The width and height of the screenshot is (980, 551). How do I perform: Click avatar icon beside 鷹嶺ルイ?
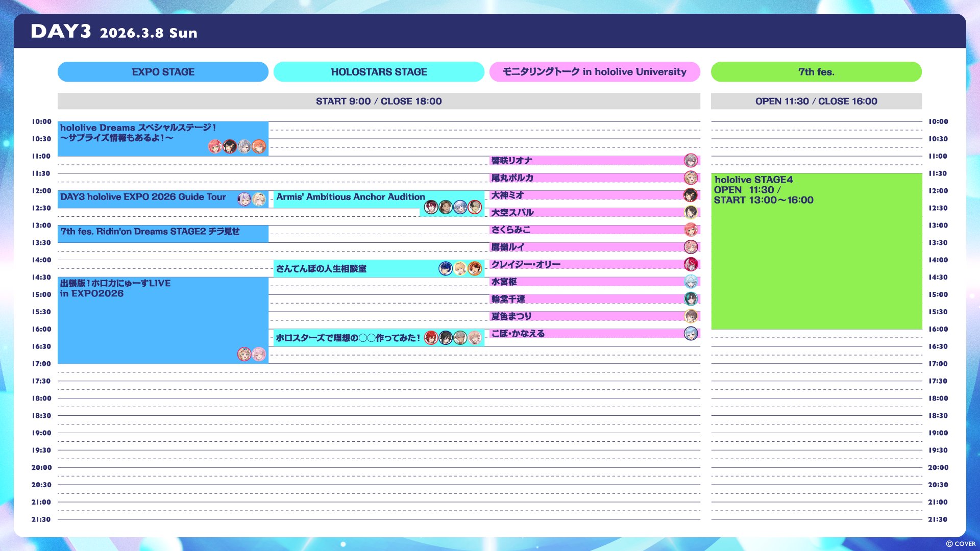(691, 247)
